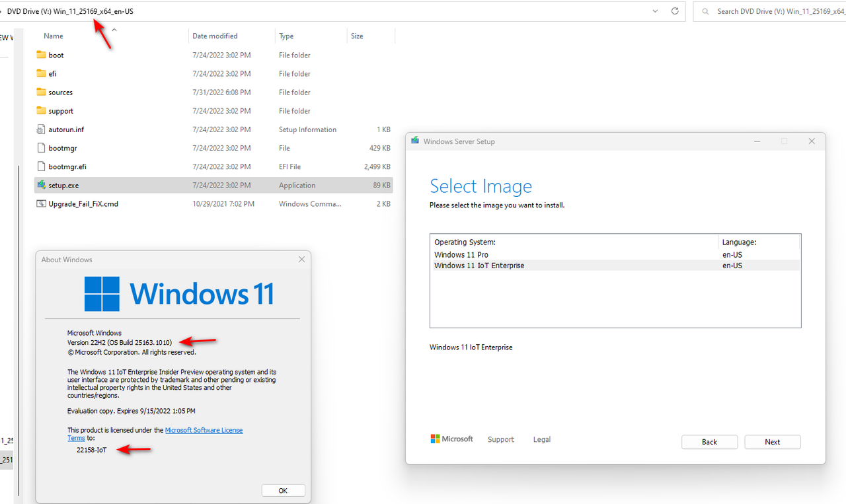Select the Upgrade_Fail_FiX.cmd file name
The height and width of the screenshot is (504, 846).
83,204
